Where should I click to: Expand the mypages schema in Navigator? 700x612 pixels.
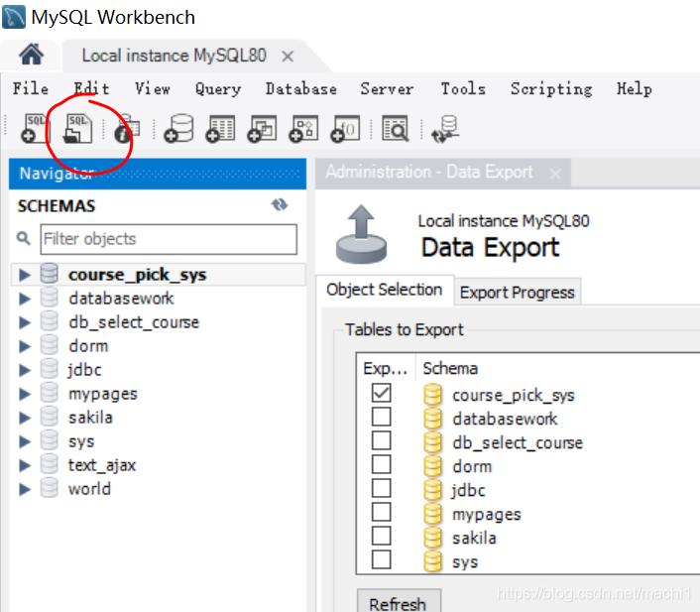(25, 394)
